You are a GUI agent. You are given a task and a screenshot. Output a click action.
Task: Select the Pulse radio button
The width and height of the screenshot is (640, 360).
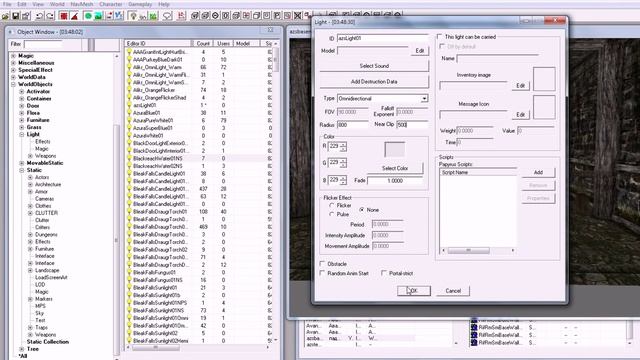(x=332, y=214)
